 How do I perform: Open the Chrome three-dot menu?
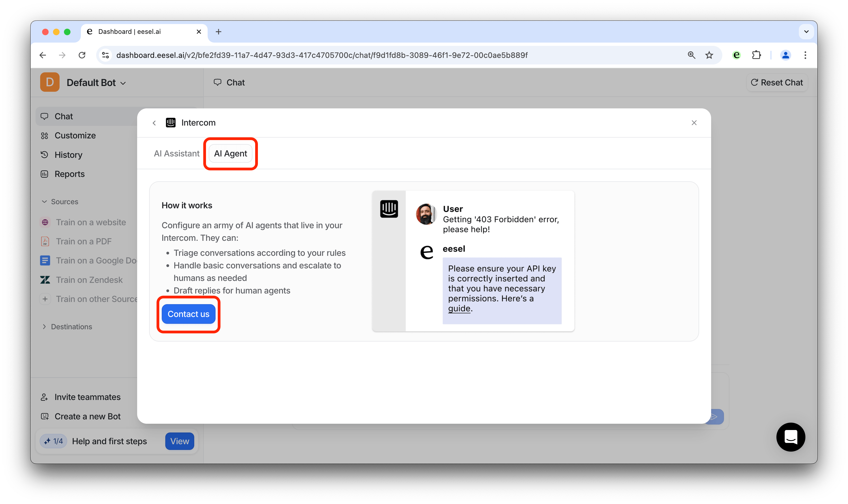[x=805, y=55]
